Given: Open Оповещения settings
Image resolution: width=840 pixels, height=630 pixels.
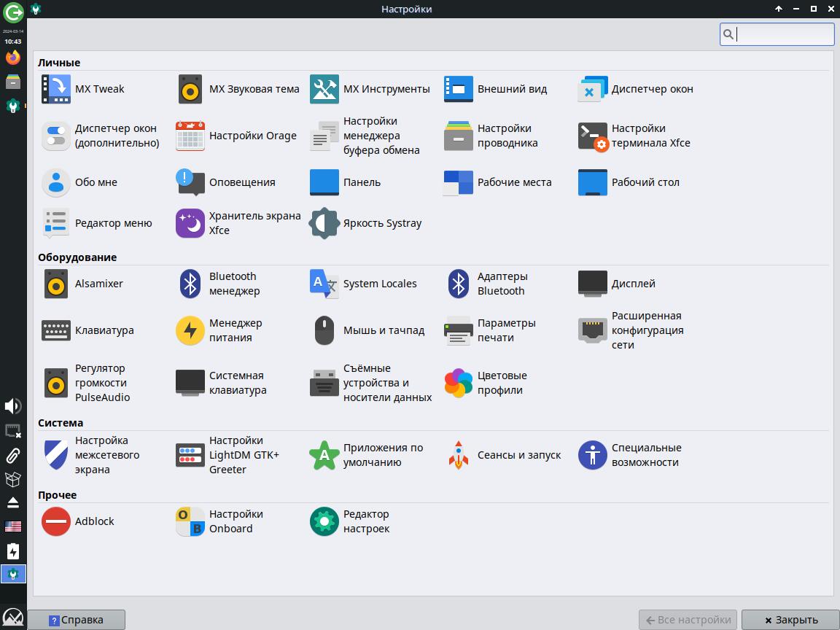Looking at the screenshot, I should 225,182.
